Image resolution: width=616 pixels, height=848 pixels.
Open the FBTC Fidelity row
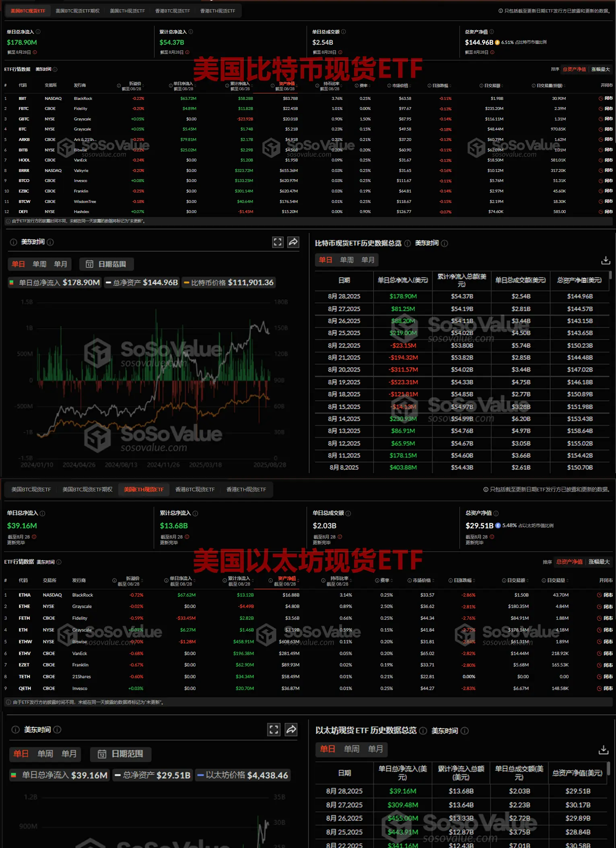coord(308,109)
